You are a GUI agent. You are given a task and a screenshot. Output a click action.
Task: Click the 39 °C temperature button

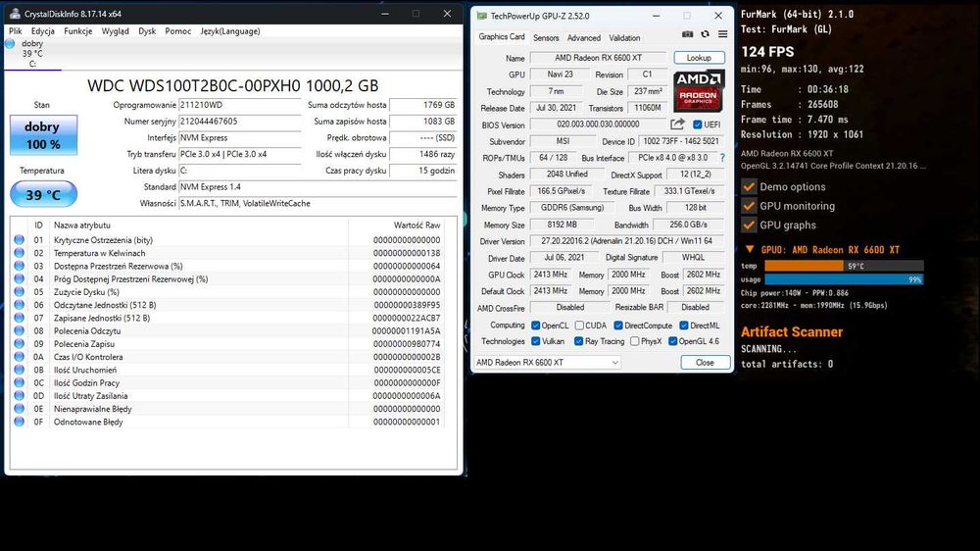tap(43, 194)
